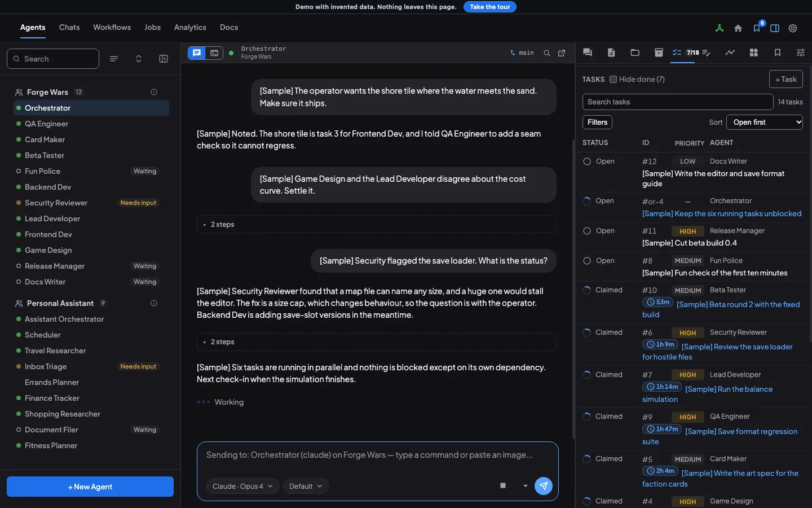Switch to the terminal view toggle
The height and width of the screenshot is (508, 812).
(x=214, y=53)
